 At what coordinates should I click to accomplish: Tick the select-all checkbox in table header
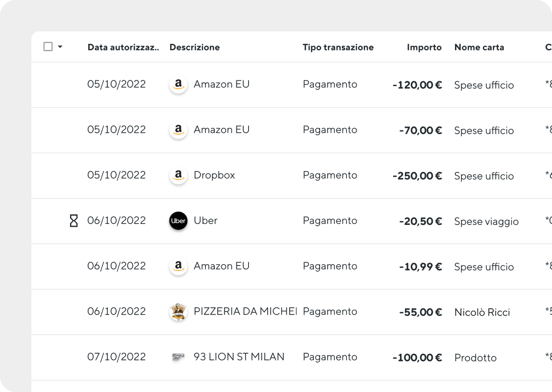pyautogui.click(x=48, y=47)
